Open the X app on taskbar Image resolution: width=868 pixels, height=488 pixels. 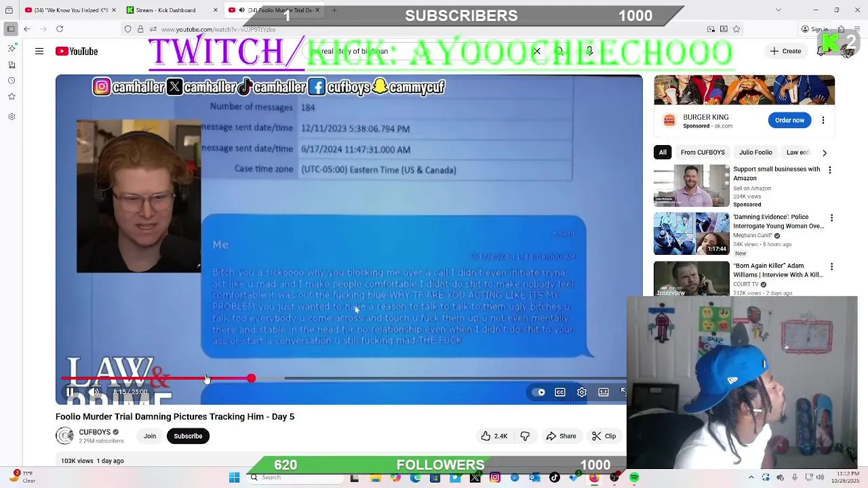(475, 478)
